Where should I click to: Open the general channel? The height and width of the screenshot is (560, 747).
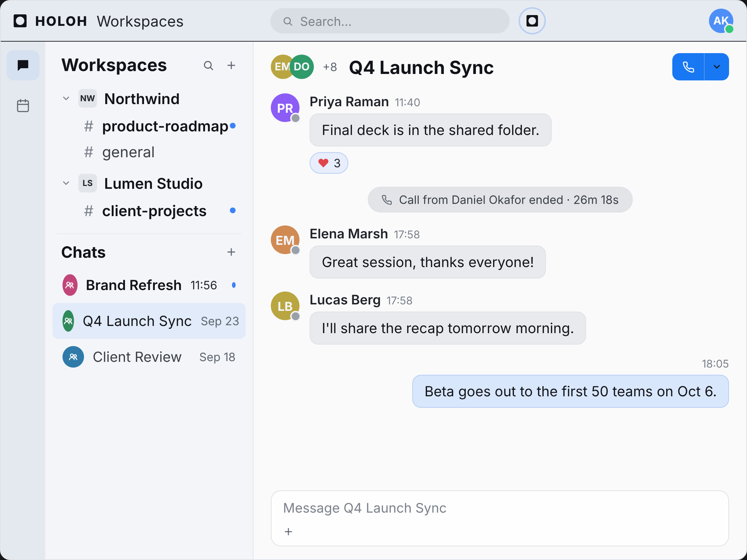click(x=149, y=152)
